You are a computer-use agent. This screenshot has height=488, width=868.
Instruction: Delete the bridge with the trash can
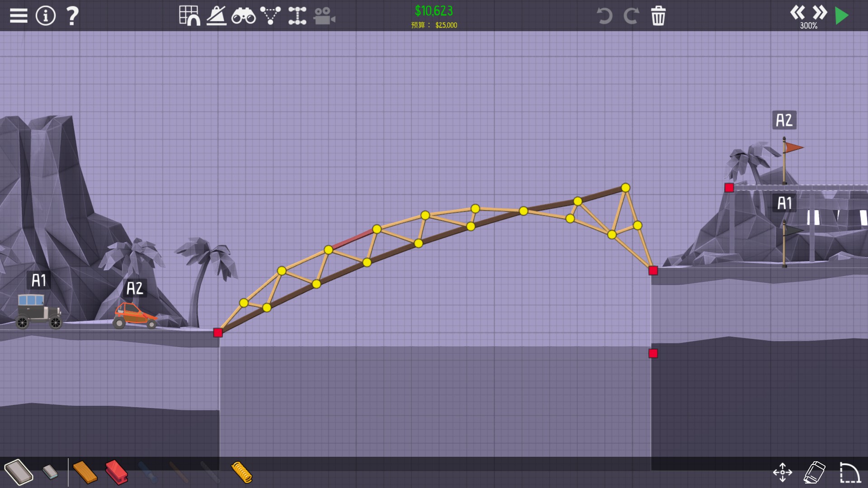[658, 16]
